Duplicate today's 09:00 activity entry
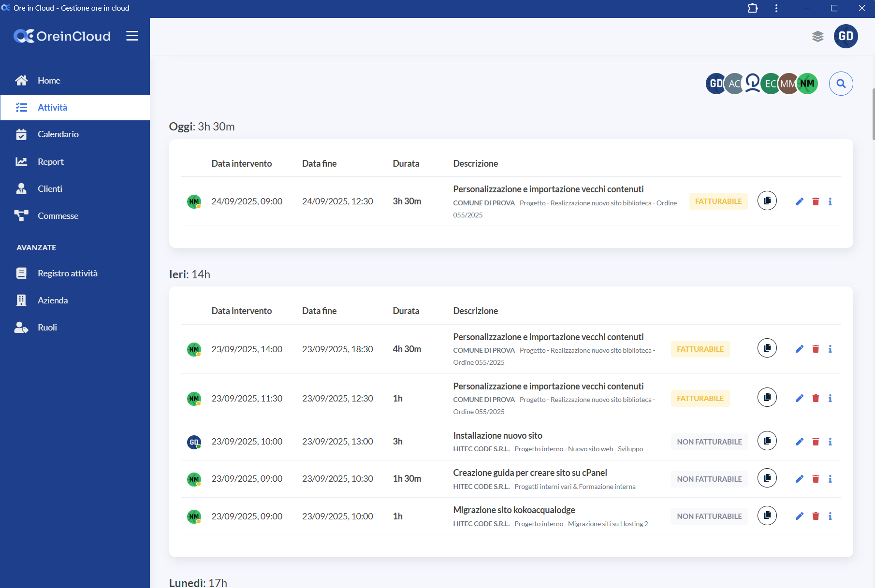 tap(767, 201)
